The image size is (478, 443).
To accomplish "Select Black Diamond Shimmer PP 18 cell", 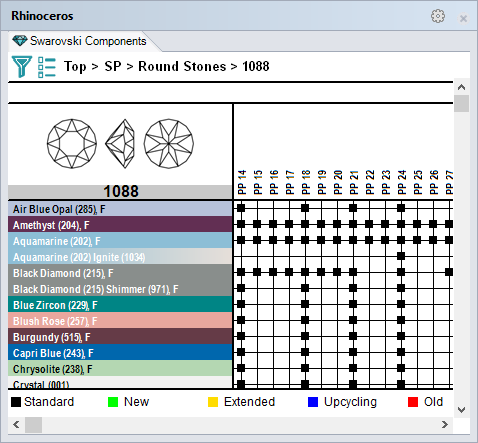I will pyautogui.click(x=305, y=288).
